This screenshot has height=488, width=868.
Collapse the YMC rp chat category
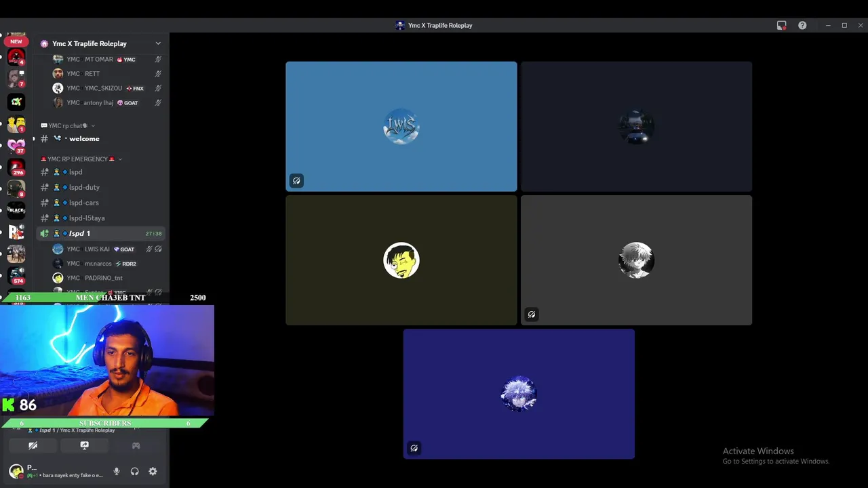(x=68, y=125)
